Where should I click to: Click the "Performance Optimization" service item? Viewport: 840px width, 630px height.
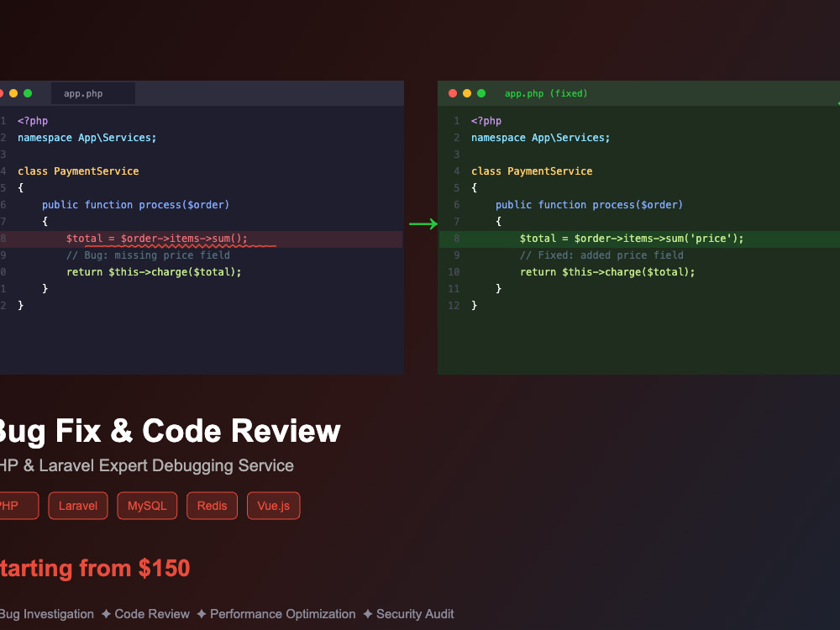point(283,614)
